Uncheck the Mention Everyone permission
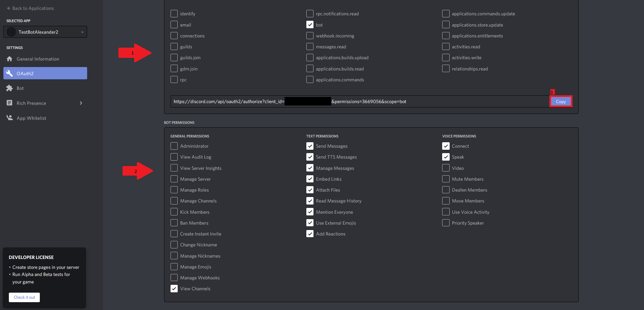The height and width of the screenshot is (310, 644). click(310, 212)
